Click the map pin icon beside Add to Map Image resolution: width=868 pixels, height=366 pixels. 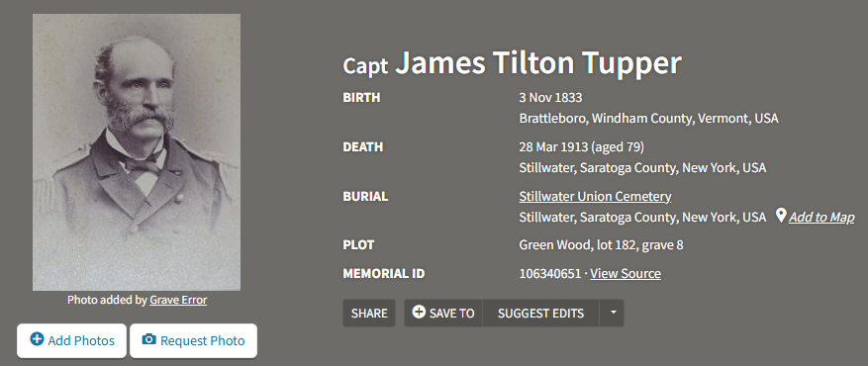click(x=781, y=216)
